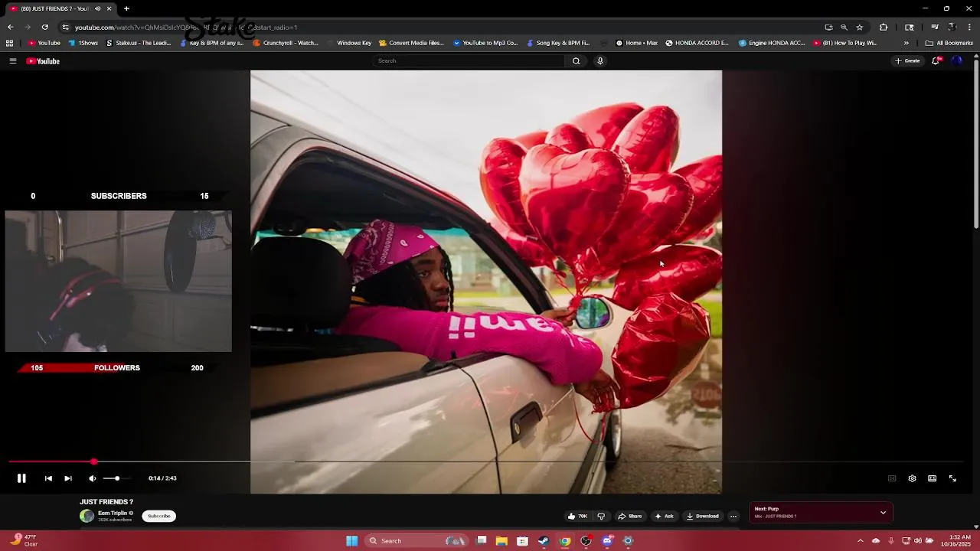The image size is (980, 551).
Task: Click the YouTube search magnifier button
Action: pyautogui.click(x=576, y=61)
